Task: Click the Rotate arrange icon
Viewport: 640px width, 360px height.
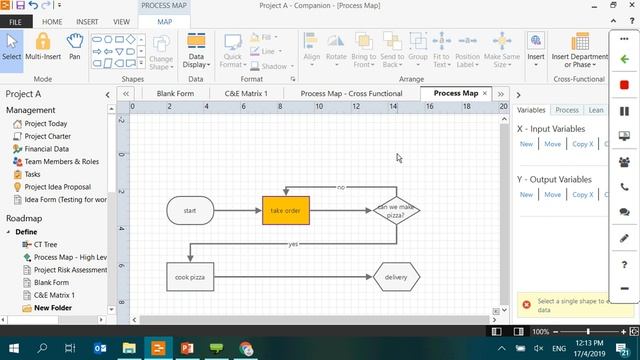Action: (336, 50)
